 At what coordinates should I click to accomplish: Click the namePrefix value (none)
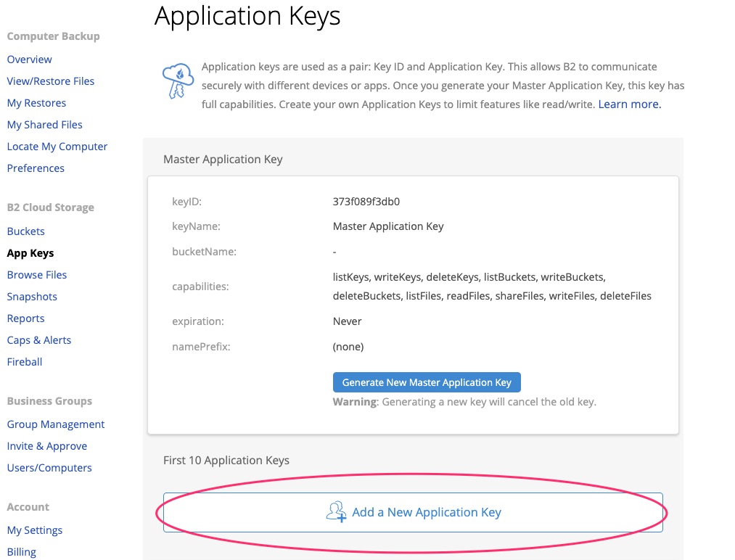point(348,347)
